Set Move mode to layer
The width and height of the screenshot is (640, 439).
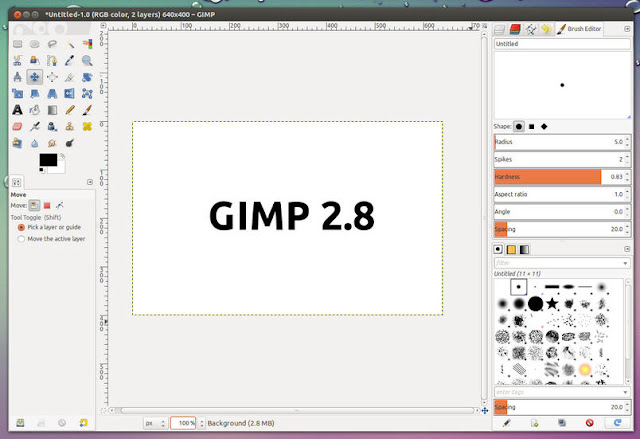coord(34,205)
